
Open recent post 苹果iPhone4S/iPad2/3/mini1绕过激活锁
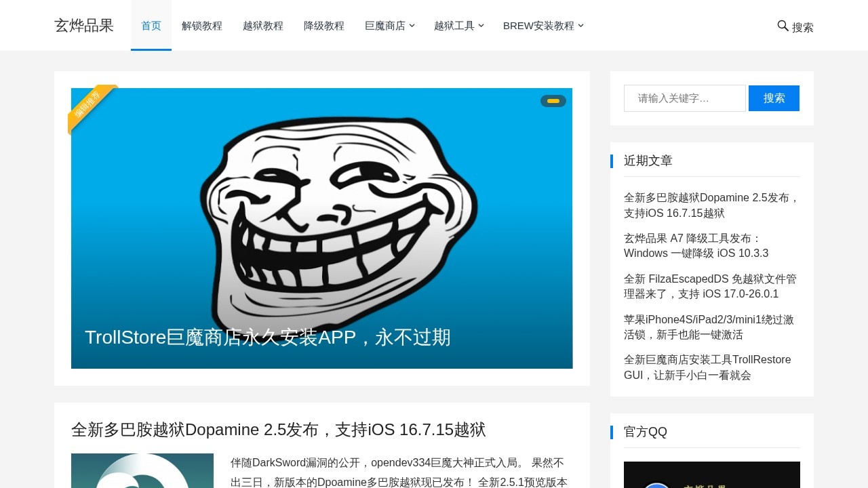pyautogui.click(x=709, y=327)
